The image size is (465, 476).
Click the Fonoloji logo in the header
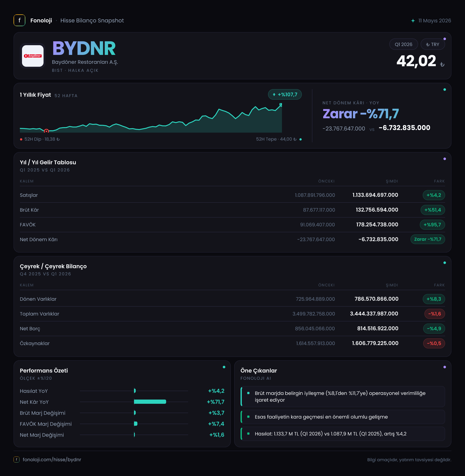click(19, 20)
